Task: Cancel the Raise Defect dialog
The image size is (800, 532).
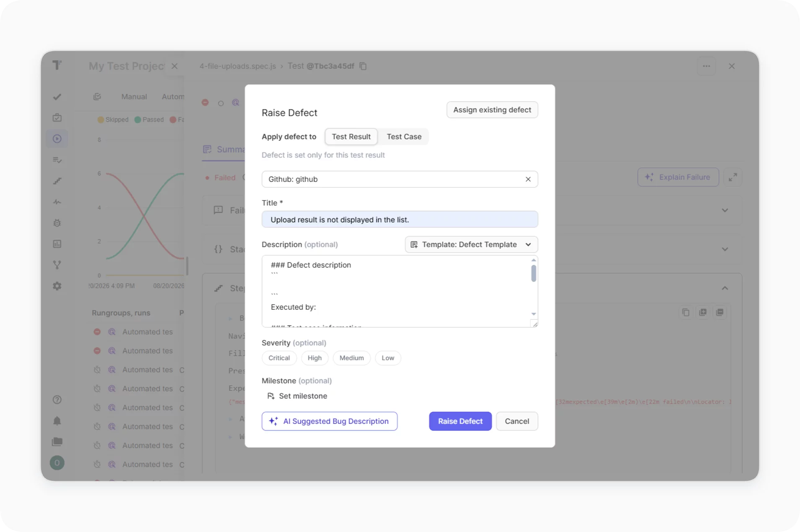Action: (517, 421)
